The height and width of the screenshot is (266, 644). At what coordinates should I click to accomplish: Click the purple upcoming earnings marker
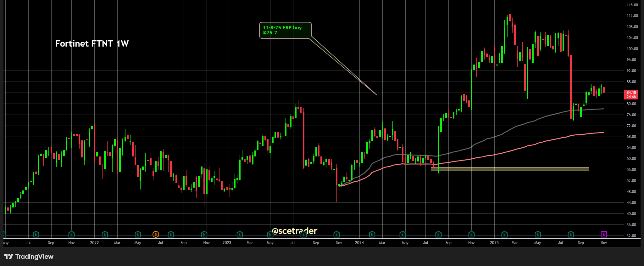[x=604, y=234]
